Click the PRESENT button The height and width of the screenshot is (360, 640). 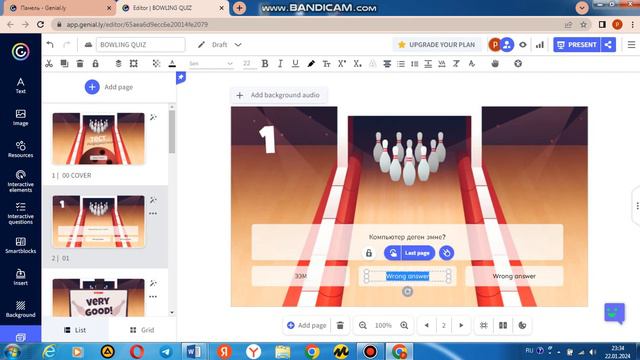(x=577, y=44)
